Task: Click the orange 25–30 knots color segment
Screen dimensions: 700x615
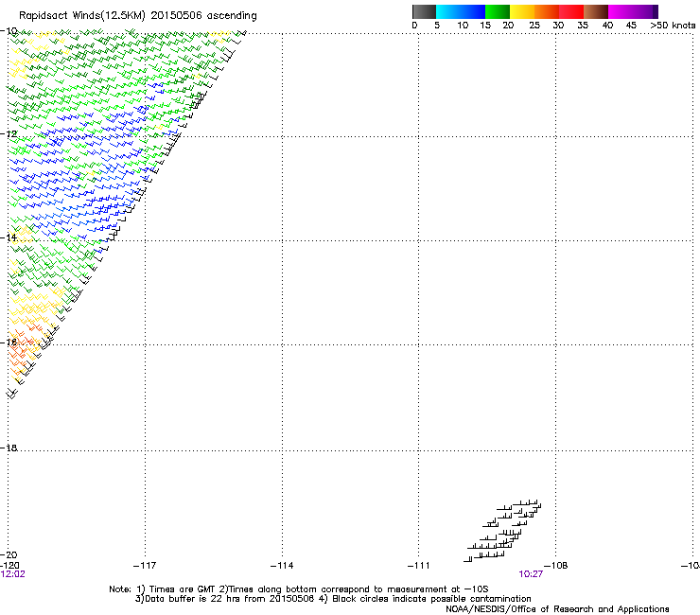Action: pyautogui.click(x=547, y=11)
